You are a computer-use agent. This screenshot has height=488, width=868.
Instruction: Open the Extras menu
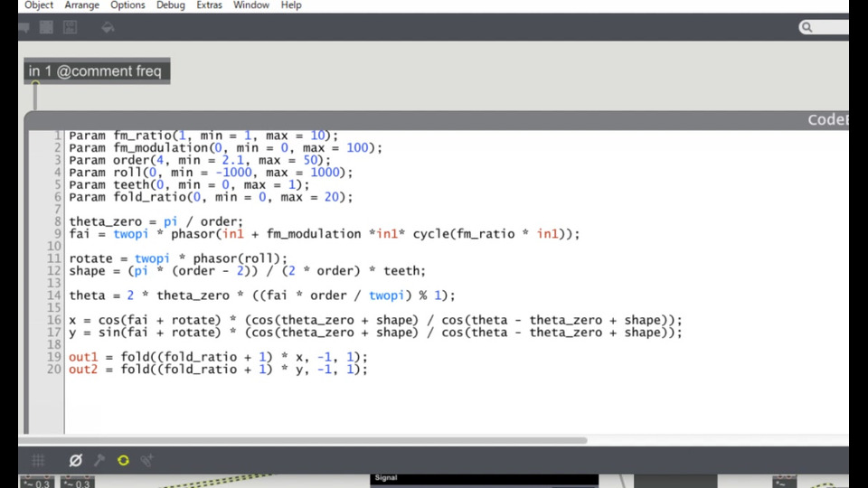coord(209,5)
